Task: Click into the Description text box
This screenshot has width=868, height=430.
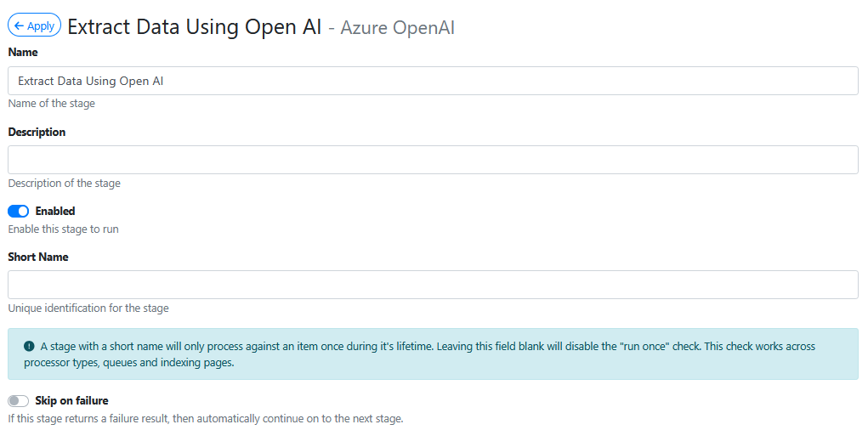Action: tap(433, 160)
